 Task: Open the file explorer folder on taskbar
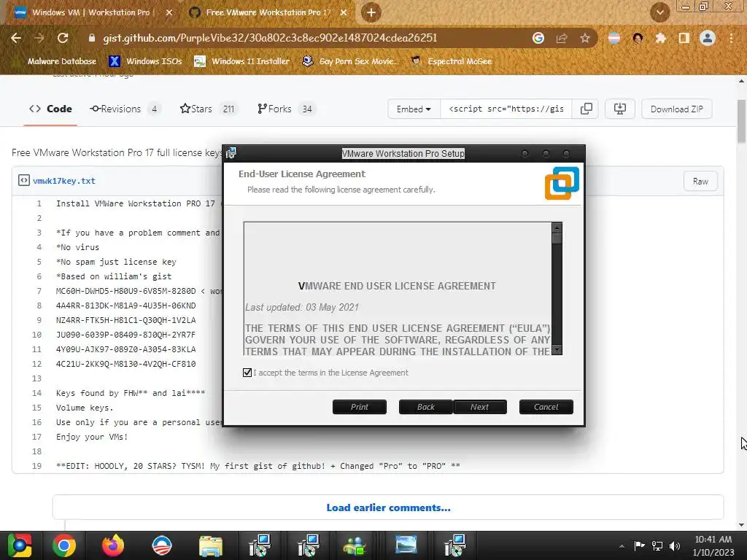point(211,546)
